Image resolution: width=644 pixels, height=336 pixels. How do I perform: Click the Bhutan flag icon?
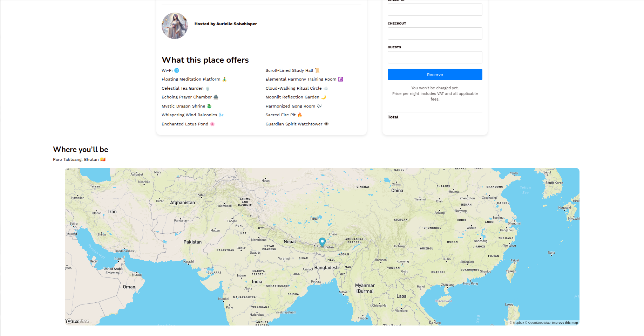click(103, 159)
